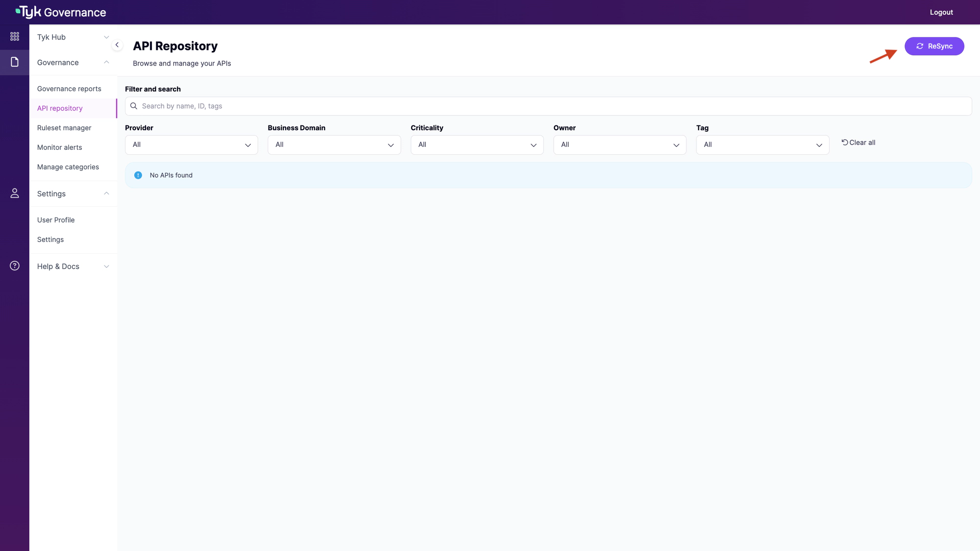The image size is (980, 551).
Task: Open the user profile icon in left rail
Action: [x=15, y=193]
